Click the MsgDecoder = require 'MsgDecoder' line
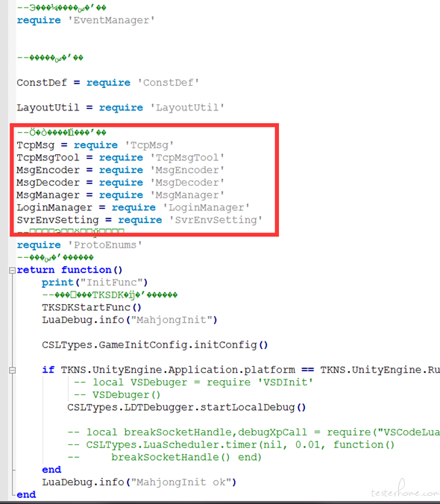 (121, 183)
